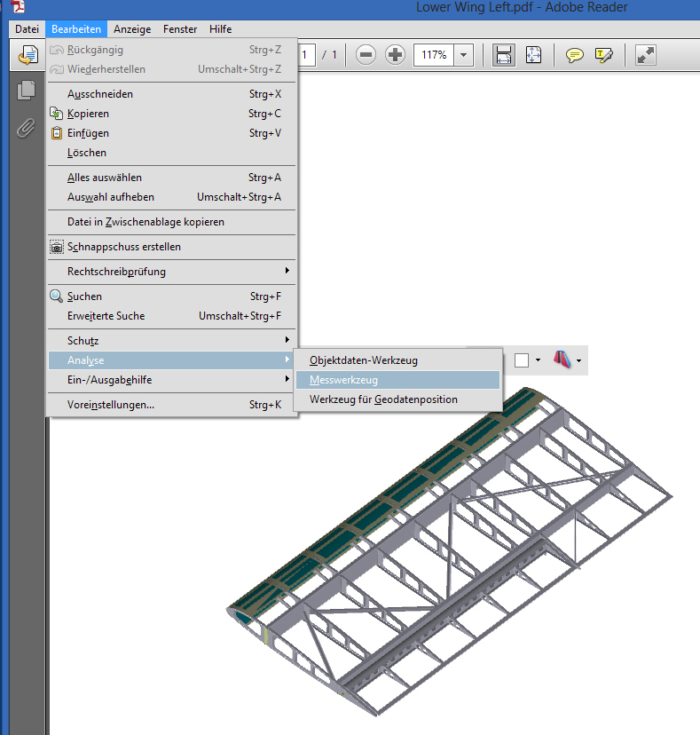The width and height of the screenshot is (700, 735).
Task: Click the Wiederherstellen menu entry
Action: pos(172,69)
